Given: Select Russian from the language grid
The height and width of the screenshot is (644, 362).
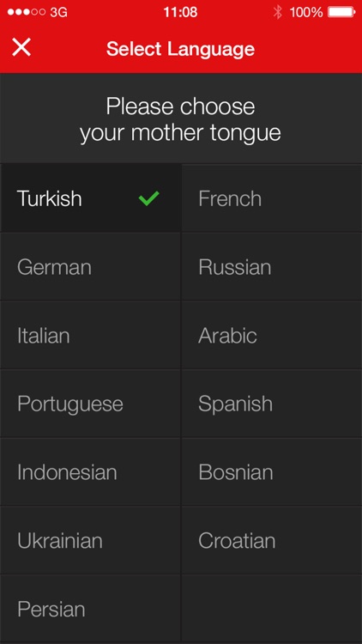Looking at the screenshot, I should coord(272,267).
